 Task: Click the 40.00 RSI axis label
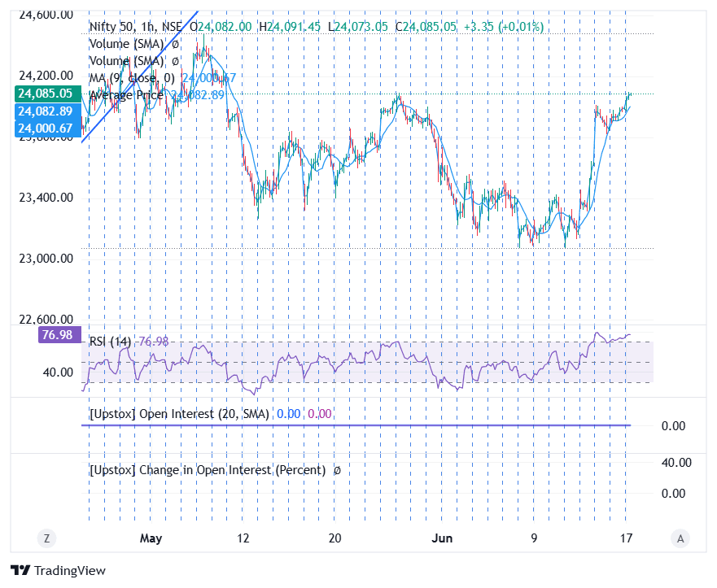coord(58,372)
